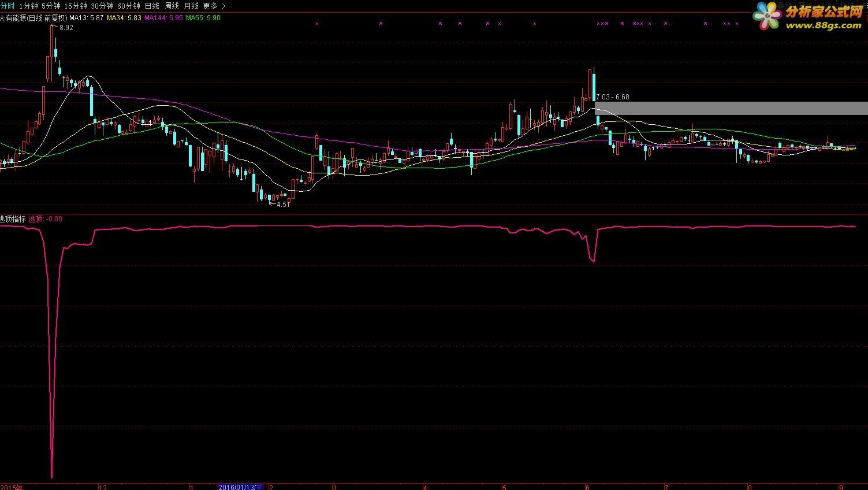The height and width of the screenshot is (490, 868).
Task: Select the MA55: 5.90 indicator label
Action: [x=203, y=18]
